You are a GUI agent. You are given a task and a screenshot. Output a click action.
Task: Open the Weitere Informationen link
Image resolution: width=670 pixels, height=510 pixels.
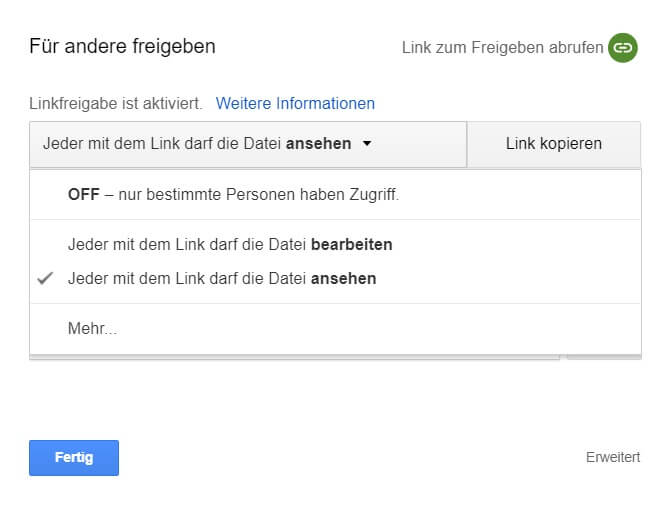(x=295, y=104)
